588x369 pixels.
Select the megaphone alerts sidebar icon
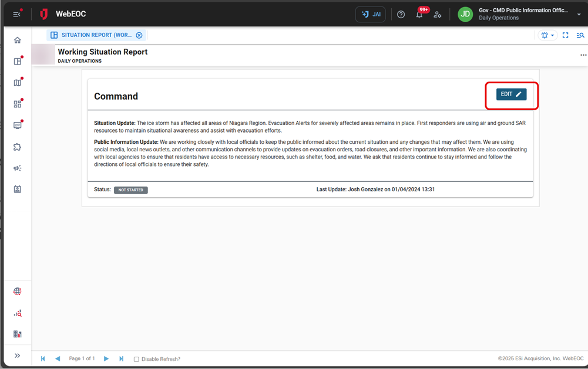pos(17,168)
